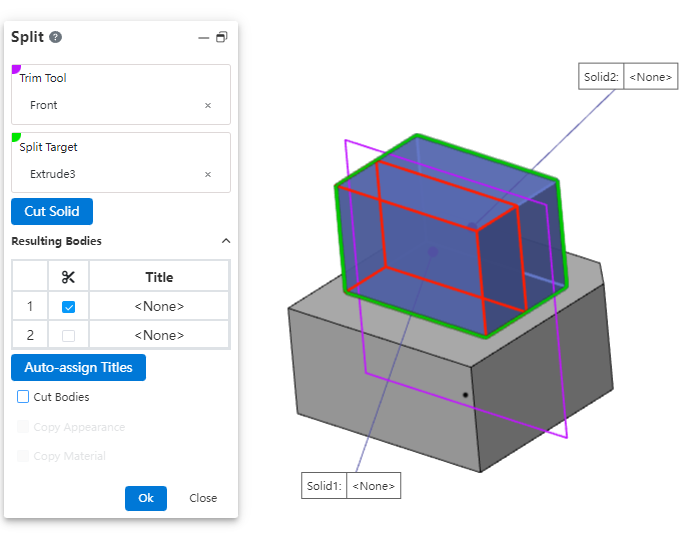Click the Auto-assign Titles button
685x534 pixels.
pos(78,367)
